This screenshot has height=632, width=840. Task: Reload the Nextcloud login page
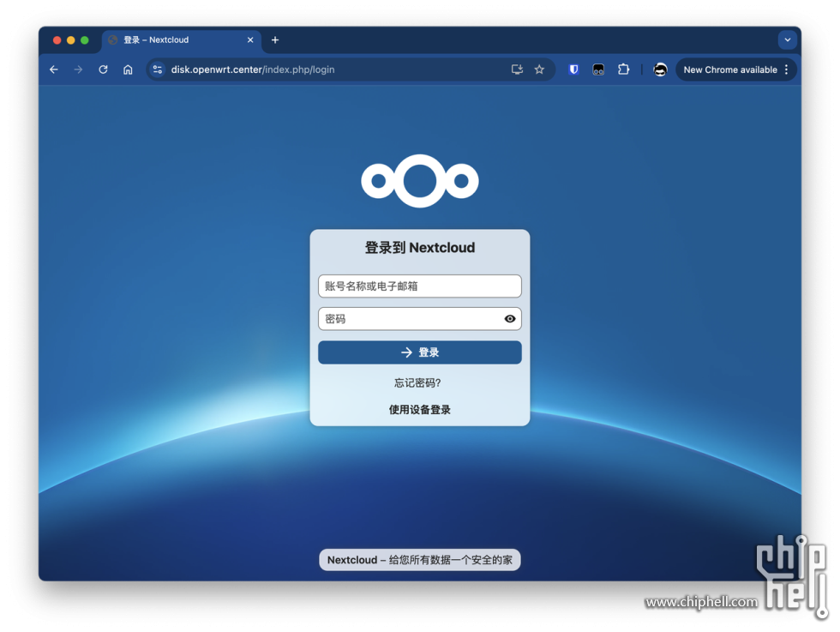[104, 69]
